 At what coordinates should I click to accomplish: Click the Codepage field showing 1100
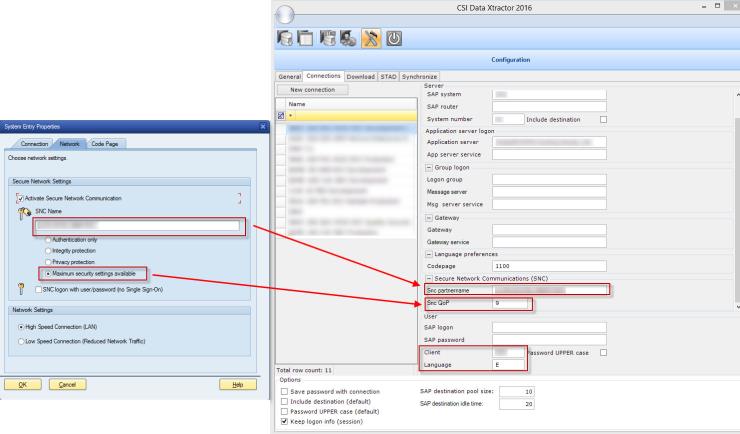point(549,266)
